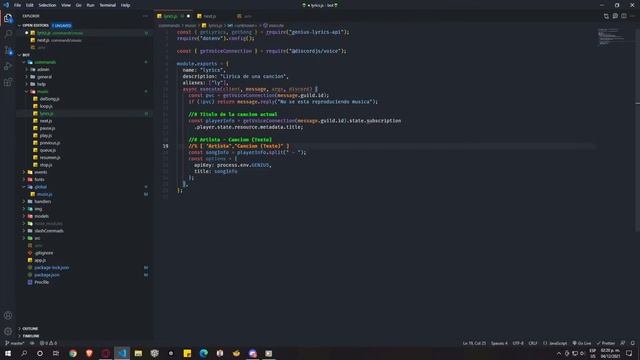Screen dimensions: 640x360
Task: Click the Task View taskbar icon
Action: 56,353
